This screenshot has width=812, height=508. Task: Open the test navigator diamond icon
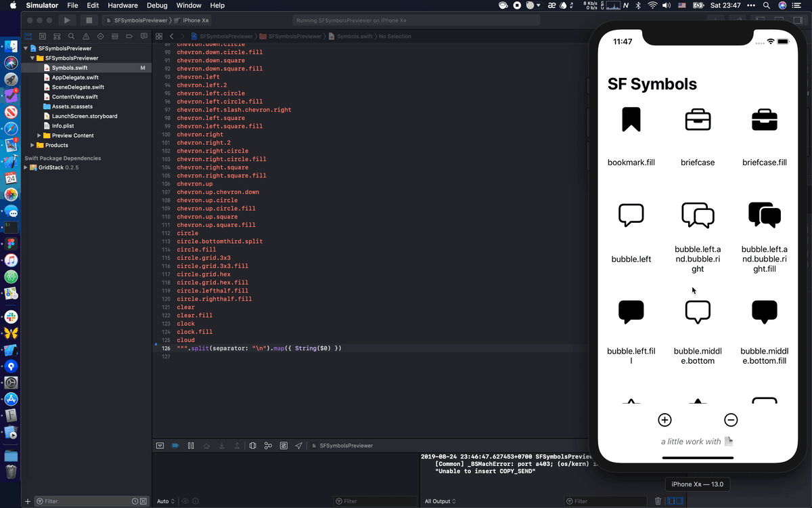[x=101, y=36]
